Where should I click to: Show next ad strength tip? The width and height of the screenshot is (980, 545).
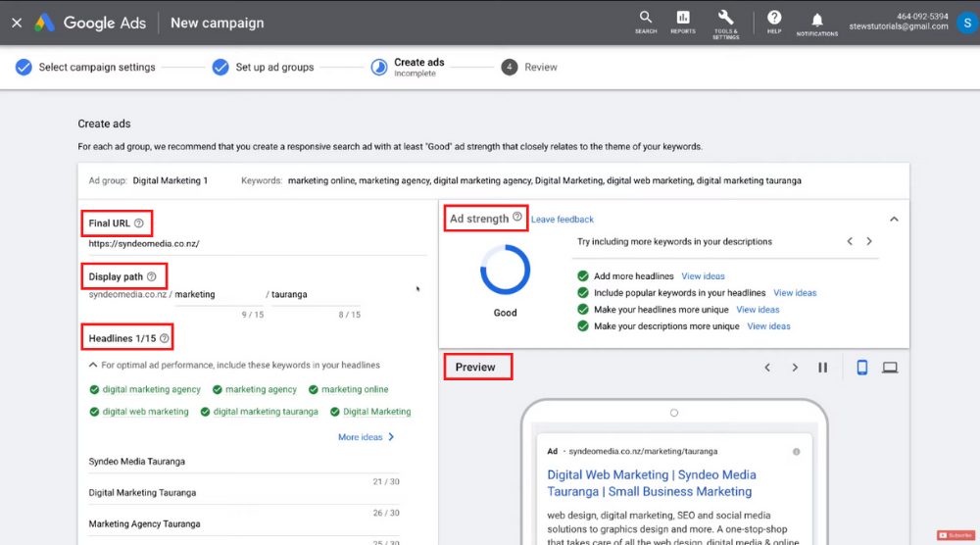tap(868, 241)
